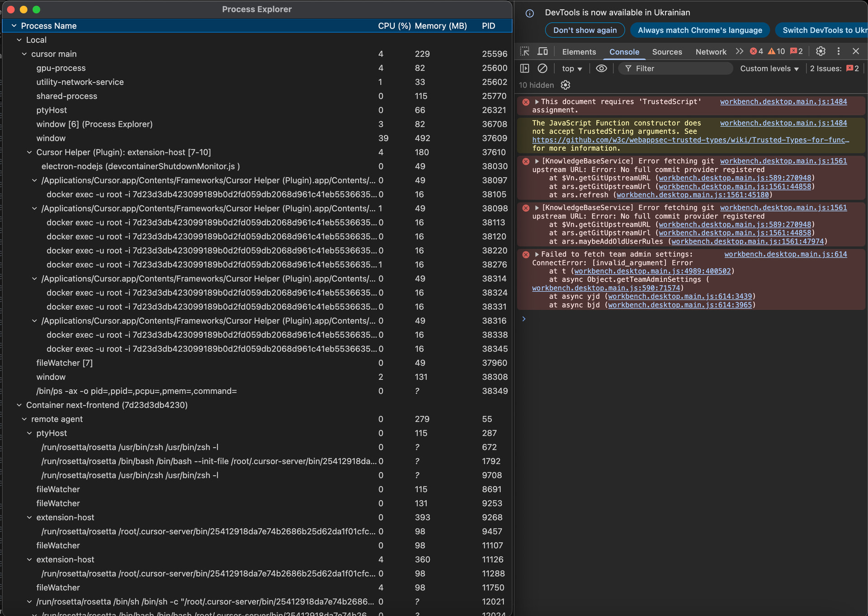
Task: Click the Don't show again button
Action: (585, 30)
